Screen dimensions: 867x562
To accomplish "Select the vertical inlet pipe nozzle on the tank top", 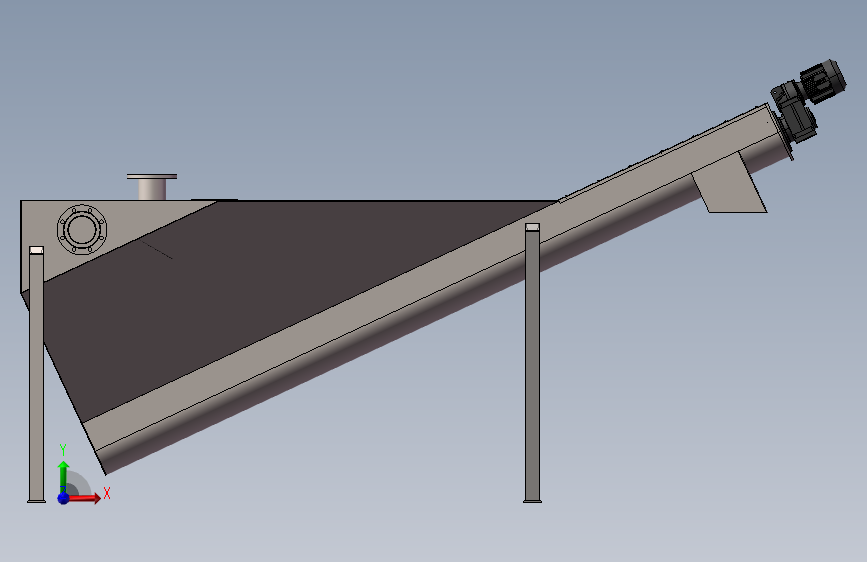I will (152, 188).
